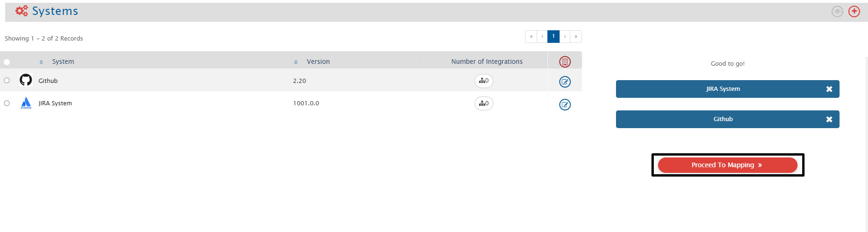Remove Github from selected systems
This screenshot has height=232, width=868.
point(829,119)
